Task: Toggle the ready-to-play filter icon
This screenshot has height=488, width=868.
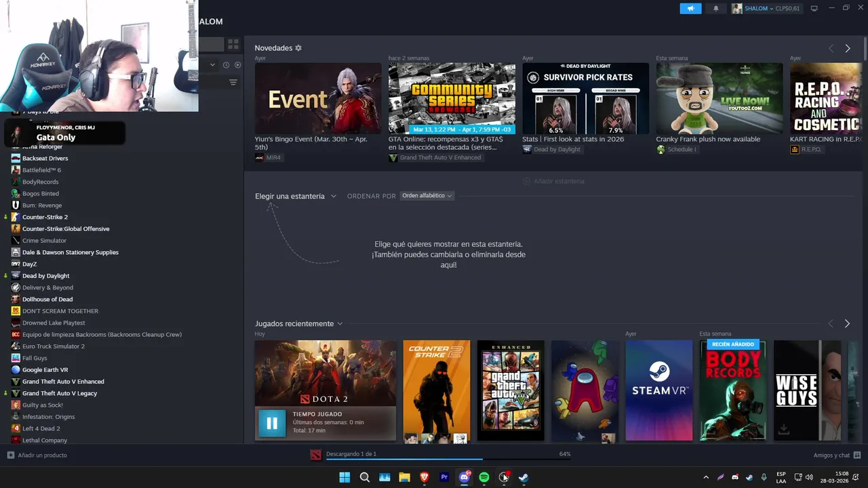Action: coord(237,65)
